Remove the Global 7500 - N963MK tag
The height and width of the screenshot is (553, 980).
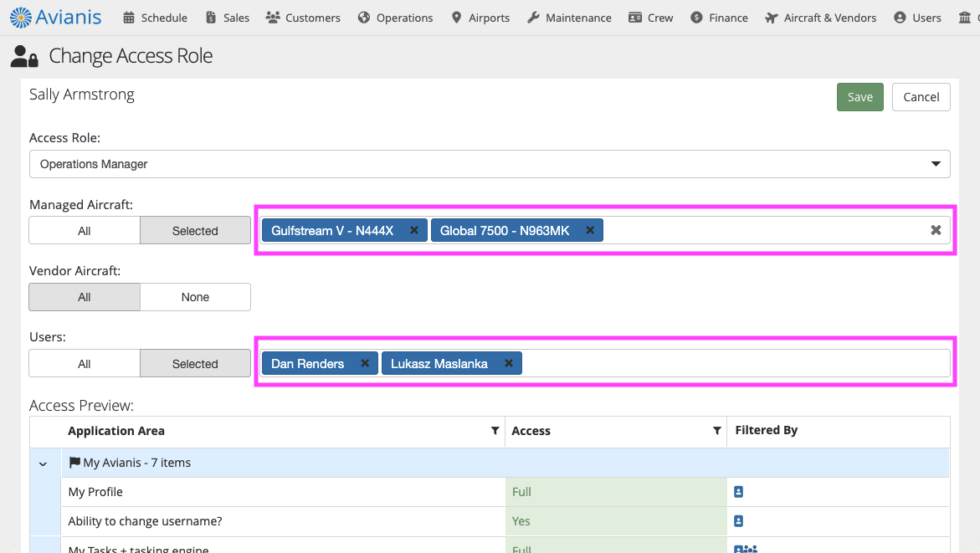click(x=590, y=230)
